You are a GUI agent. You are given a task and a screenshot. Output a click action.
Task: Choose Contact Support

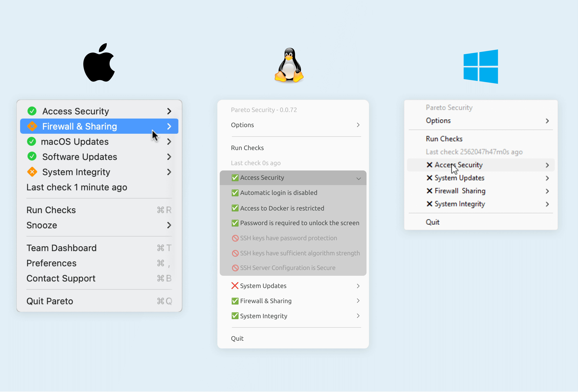[x=99, y=278]
